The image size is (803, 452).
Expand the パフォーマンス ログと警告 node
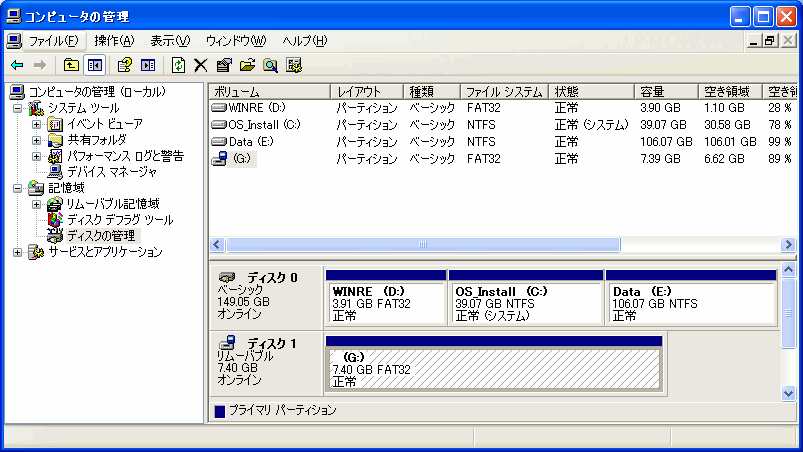(36, 156)
